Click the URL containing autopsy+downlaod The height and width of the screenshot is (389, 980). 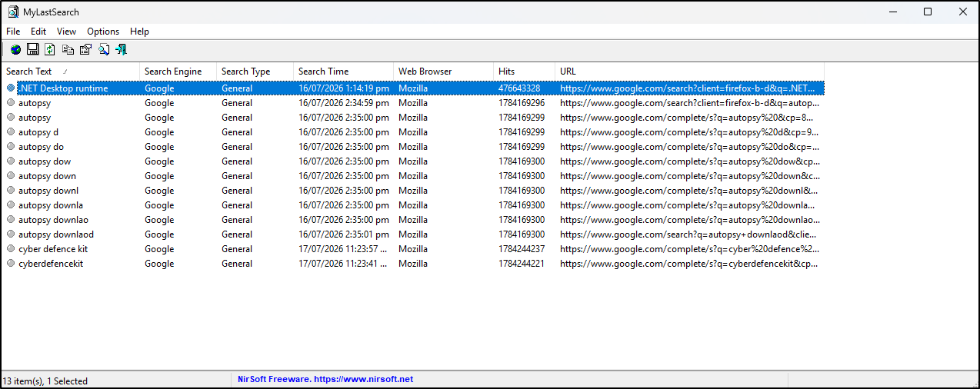(688, 234)
